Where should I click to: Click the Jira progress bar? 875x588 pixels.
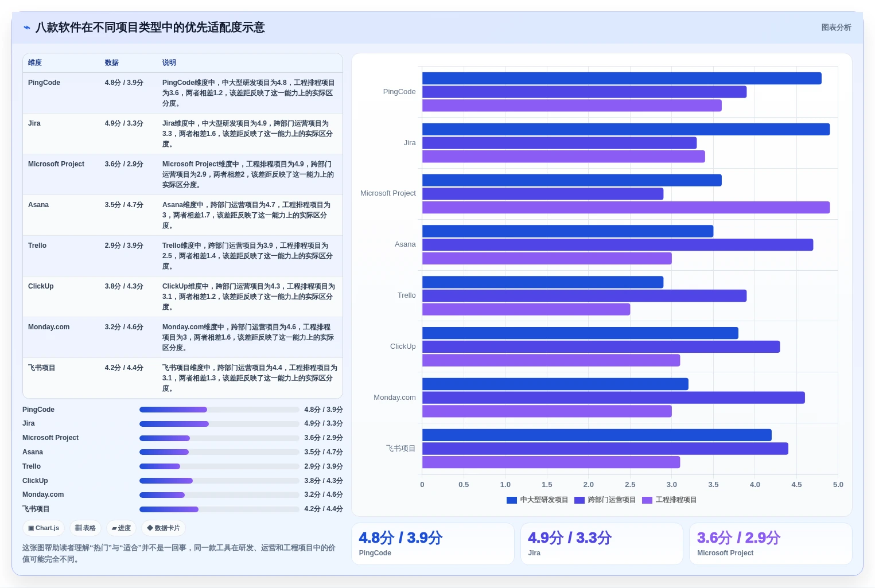219,424
